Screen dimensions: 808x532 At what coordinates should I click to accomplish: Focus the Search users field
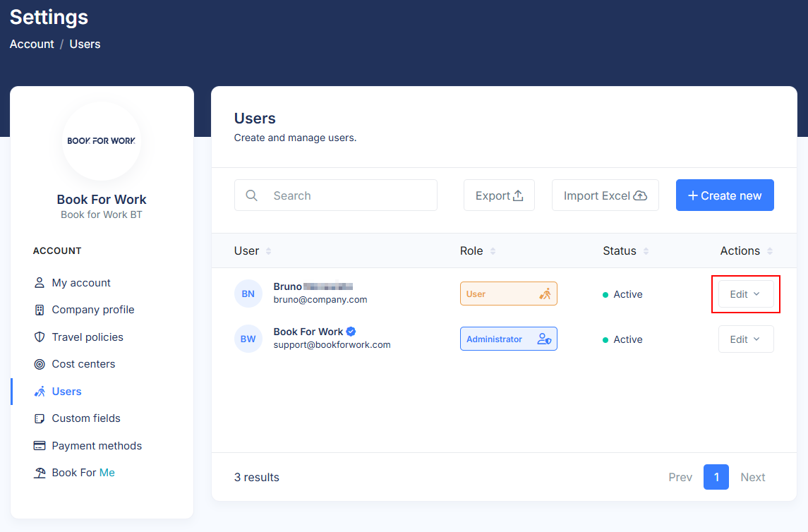click(335, 195)
